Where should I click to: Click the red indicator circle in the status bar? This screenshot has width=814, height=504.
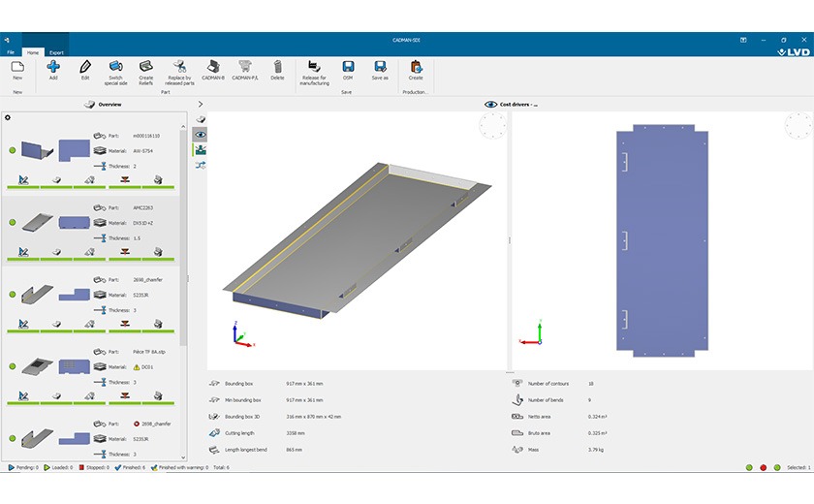pos(764,468)
